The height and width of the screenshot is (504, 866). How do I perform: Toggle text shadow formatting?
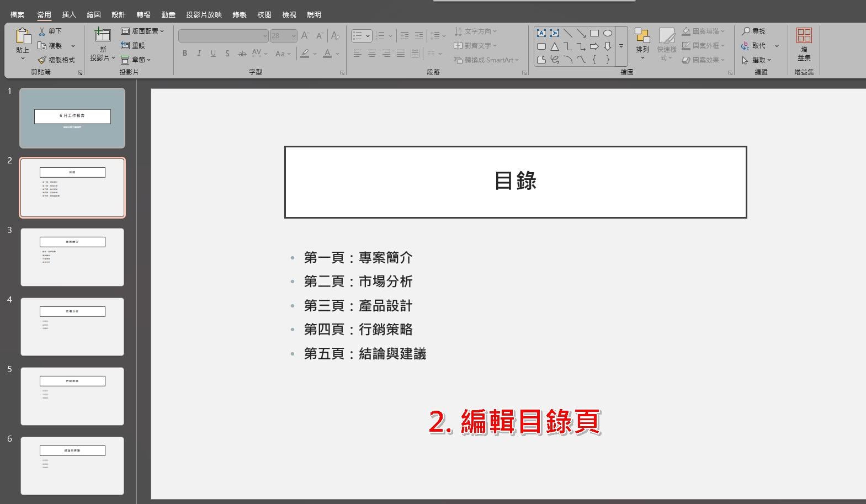(227, 54)
